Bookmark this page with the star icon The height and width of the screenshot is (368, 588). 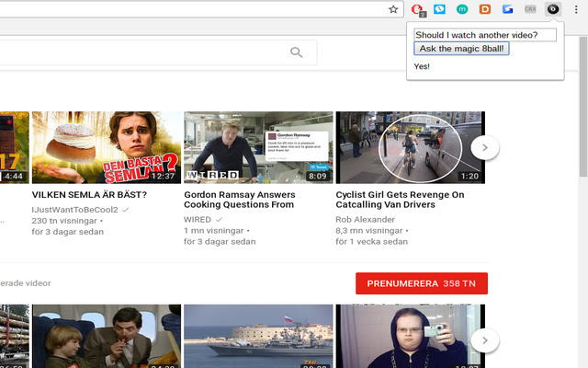click(393, 9)
